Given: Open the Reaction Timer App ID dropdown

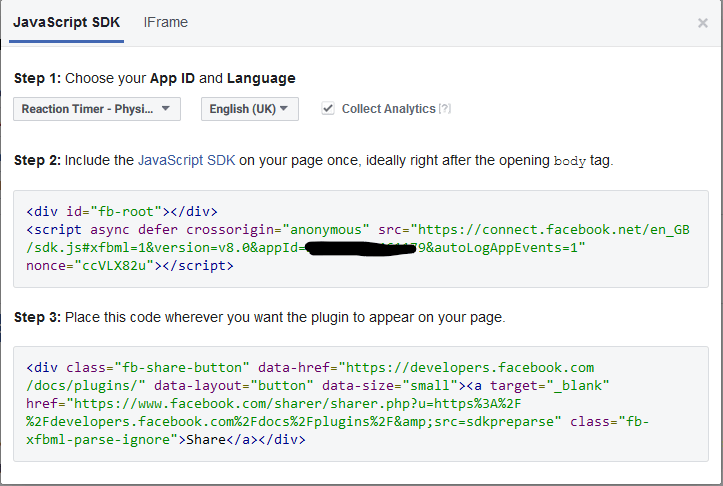Looking at the screenshot, I should click(x=97, y=109).
